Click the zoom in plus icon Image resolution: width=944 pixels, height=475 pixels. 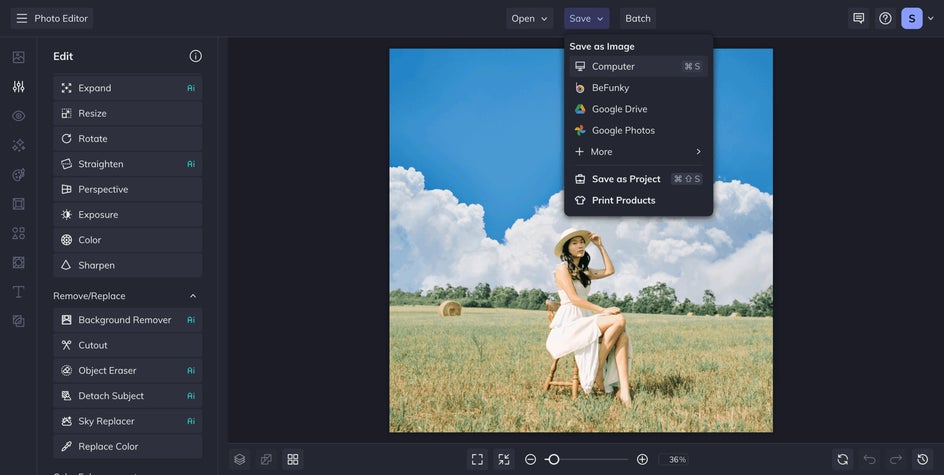tap(642, 459)
